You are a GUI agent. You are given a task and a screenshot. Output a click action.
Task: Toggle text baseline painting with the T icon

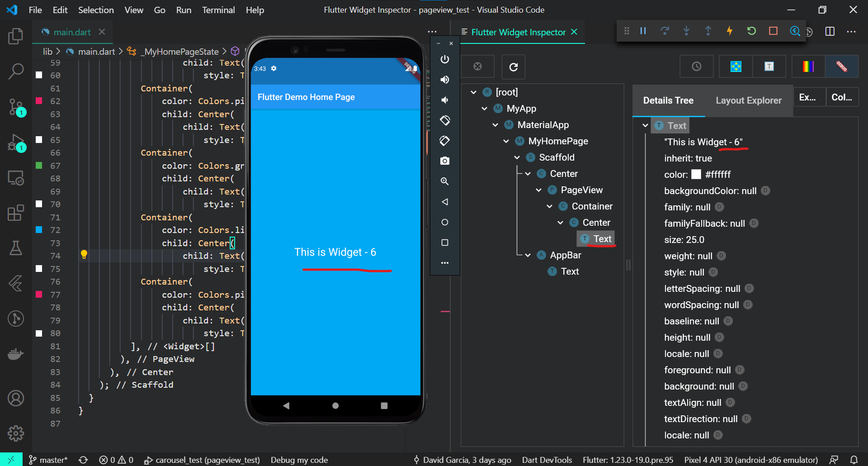[769, 67]
